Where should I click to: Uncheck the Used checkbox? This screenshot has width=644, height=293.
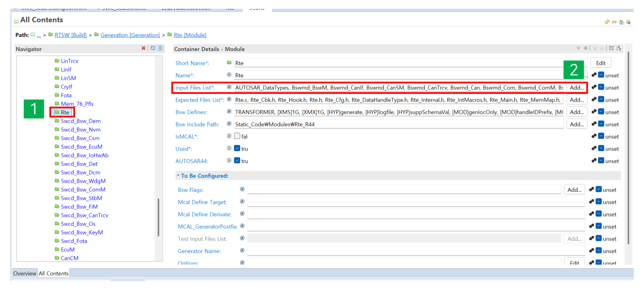[237, 149]
